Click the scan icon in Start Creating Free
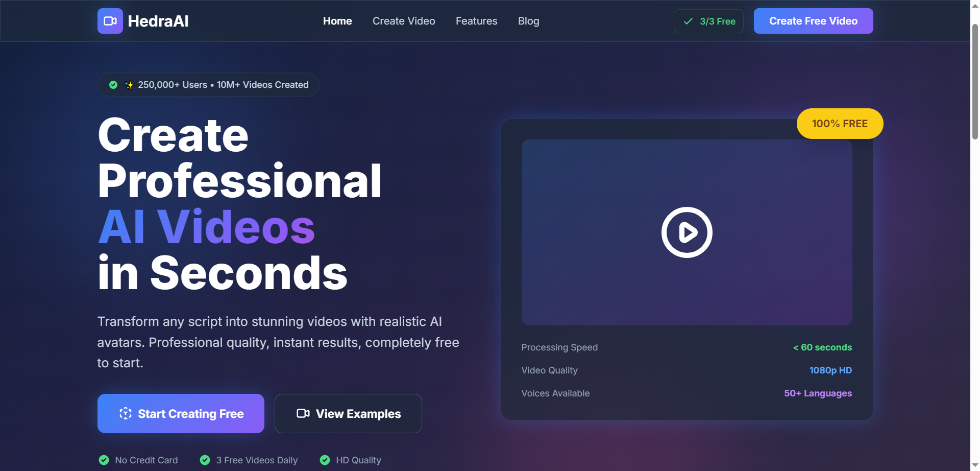980x471 pixels. 126,413
